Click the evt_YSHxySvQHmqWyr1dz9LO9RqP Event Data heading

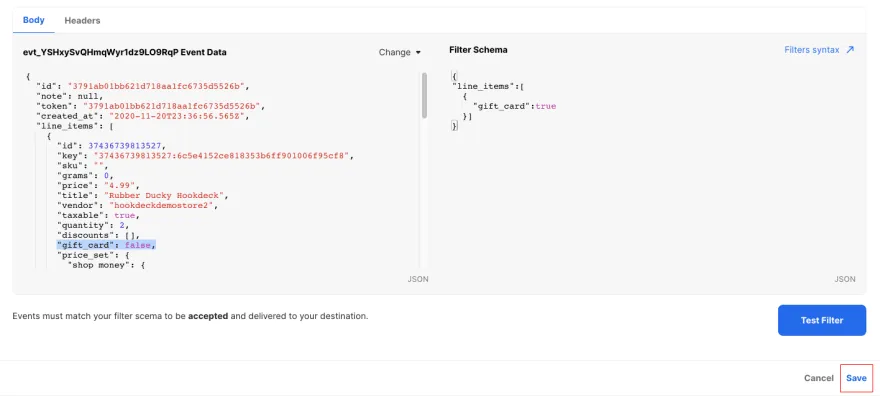(x=125, y=52)
